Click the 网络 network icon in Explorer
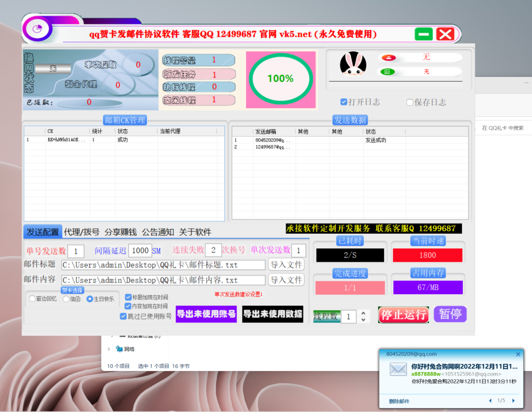Image resolution: width=532 pixels, height=412 pixels. (119, 349)
